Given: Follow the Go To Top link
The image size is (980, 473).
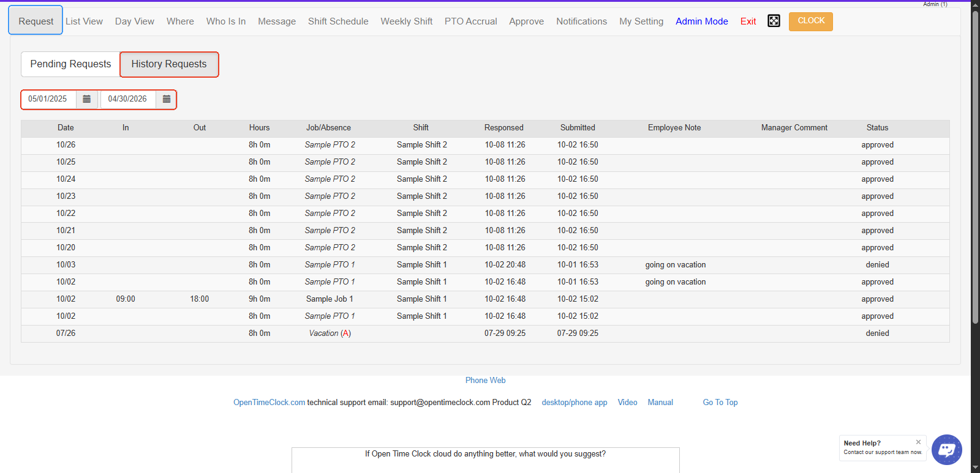Looking at the screenshot, I should click(x=720, y=403).
